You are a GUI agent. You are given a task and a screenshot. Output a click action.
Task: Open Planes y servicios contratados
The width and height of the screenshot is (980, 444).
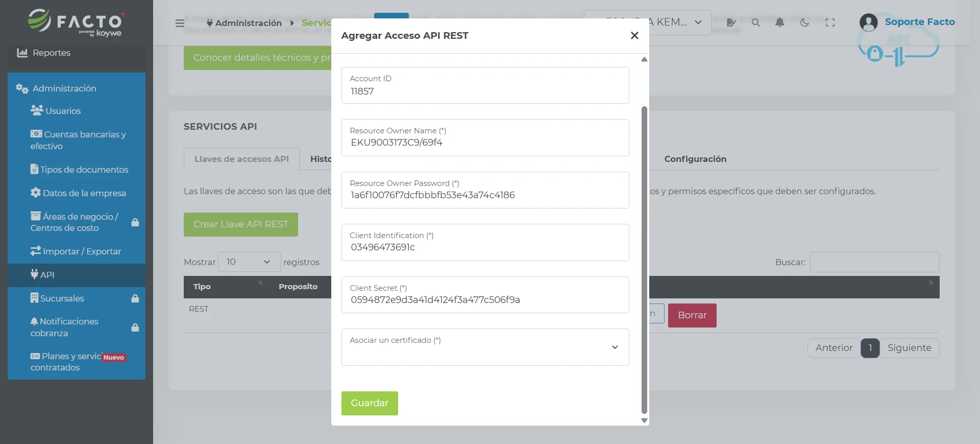point(77,362)
